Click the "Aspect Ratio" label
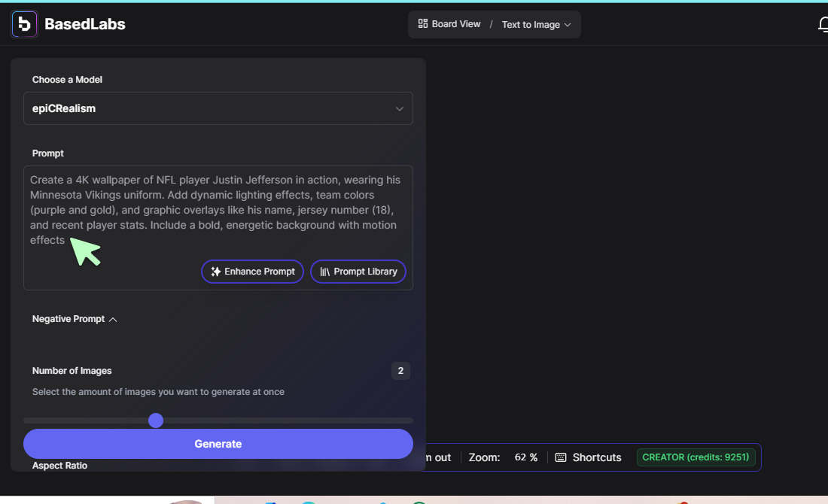The height and width of the screenshot is (504, 828). [59, 466]
